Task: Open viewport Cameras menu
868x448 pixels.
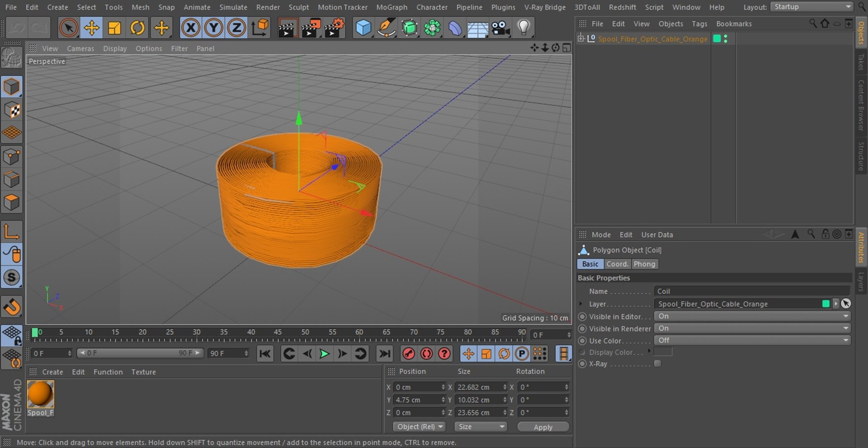Action: pos(80,48)
